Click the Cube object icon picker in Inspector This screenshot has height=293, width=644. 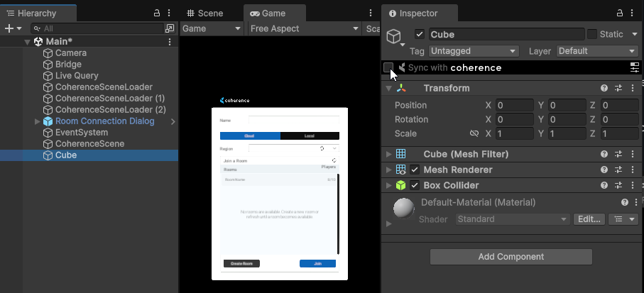tap(396, 38)
